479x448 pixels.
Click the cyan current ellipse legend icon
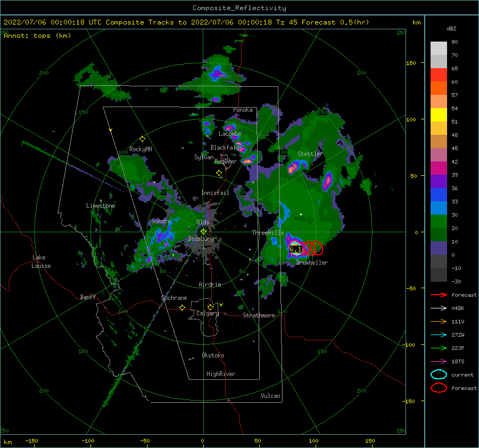point(439,374)
